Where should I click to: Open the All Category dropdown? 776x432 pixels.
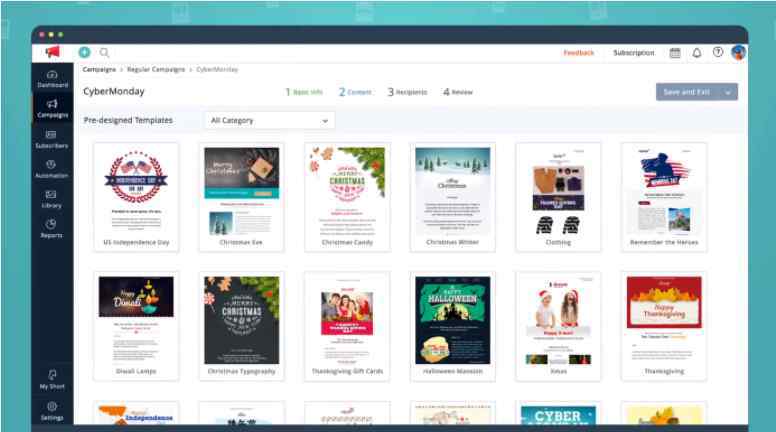click(x=270, y=121)
